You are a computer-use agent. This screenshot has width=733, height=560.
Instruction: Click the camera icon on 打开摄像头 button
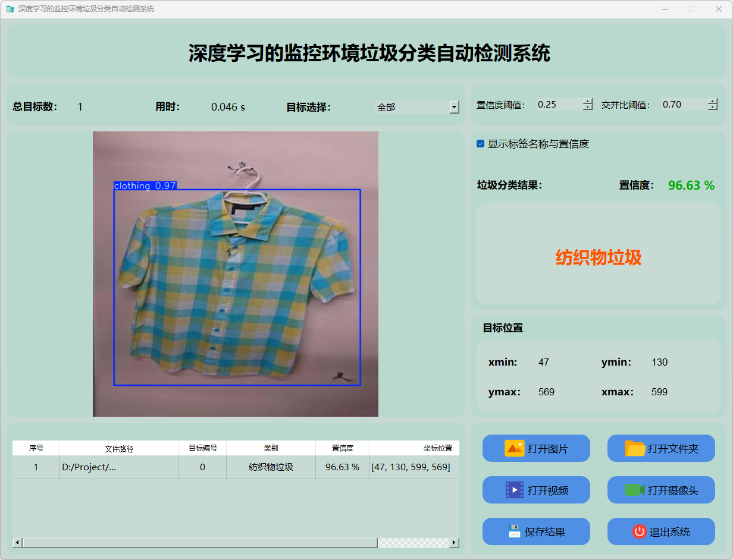635,490
